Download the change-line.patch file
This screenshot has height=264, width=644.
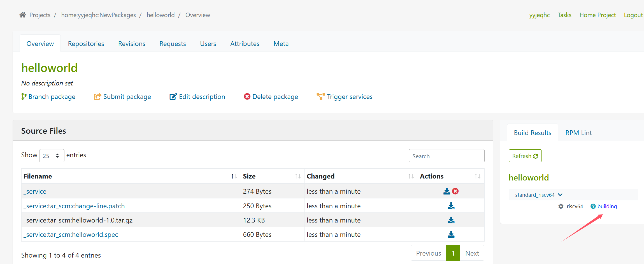tap(451, 206)
